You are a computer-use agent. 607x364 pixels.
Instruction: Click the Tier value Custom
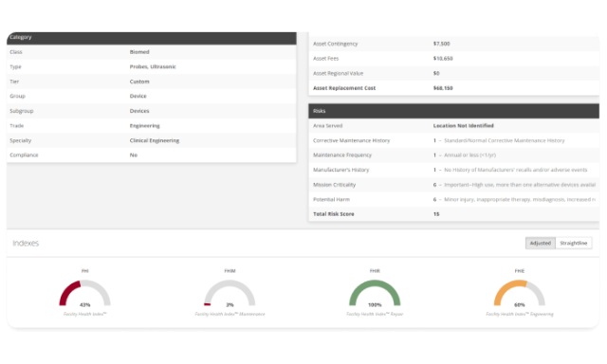tap(139, 82)
